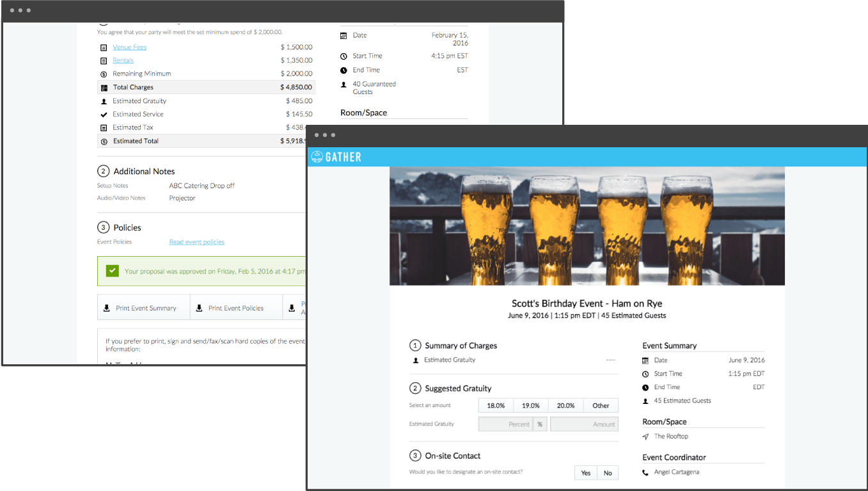Select the 18.0% gratuity option

pos(496,405)
